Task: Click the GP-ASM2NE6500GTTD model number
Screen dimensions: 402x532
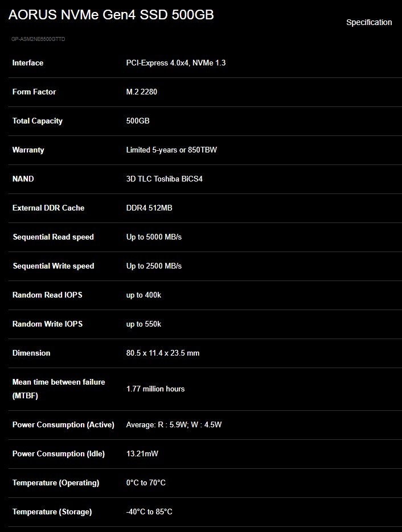Action: click(x=42, y=39)
